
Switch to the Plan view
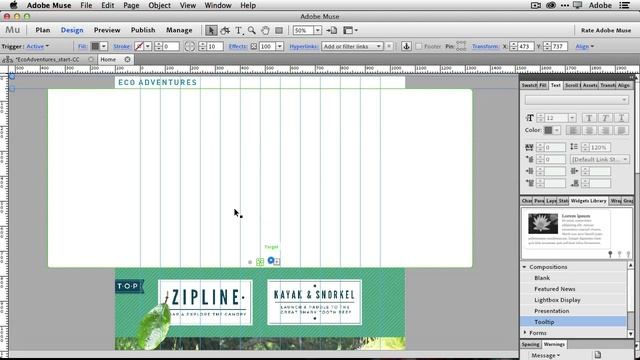pos(42,30)
